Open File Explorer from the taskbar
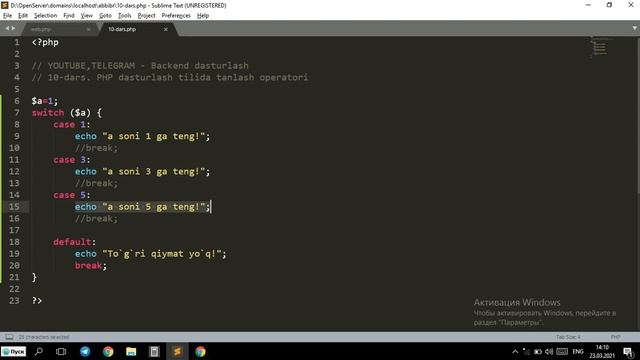 (131, 351)
